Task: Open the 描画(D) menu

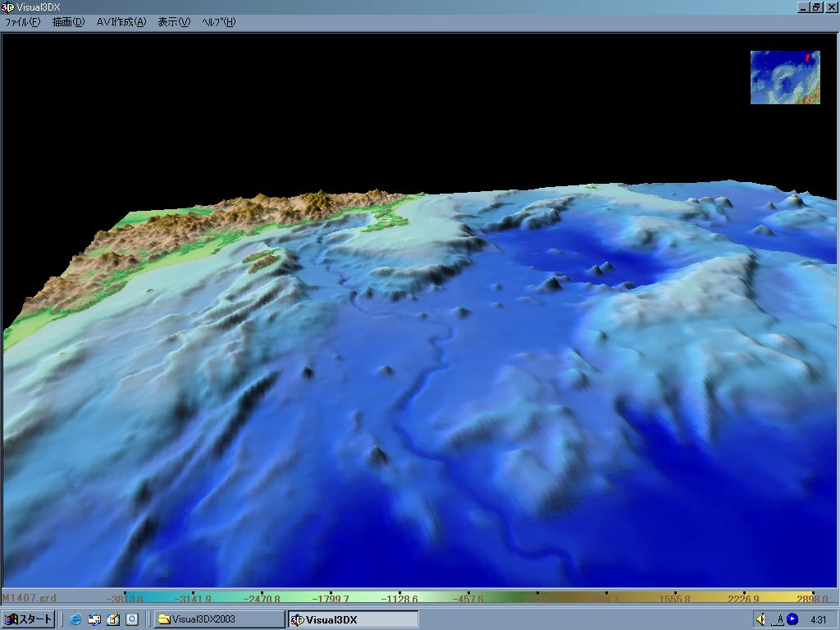Action: coord(68,22)
